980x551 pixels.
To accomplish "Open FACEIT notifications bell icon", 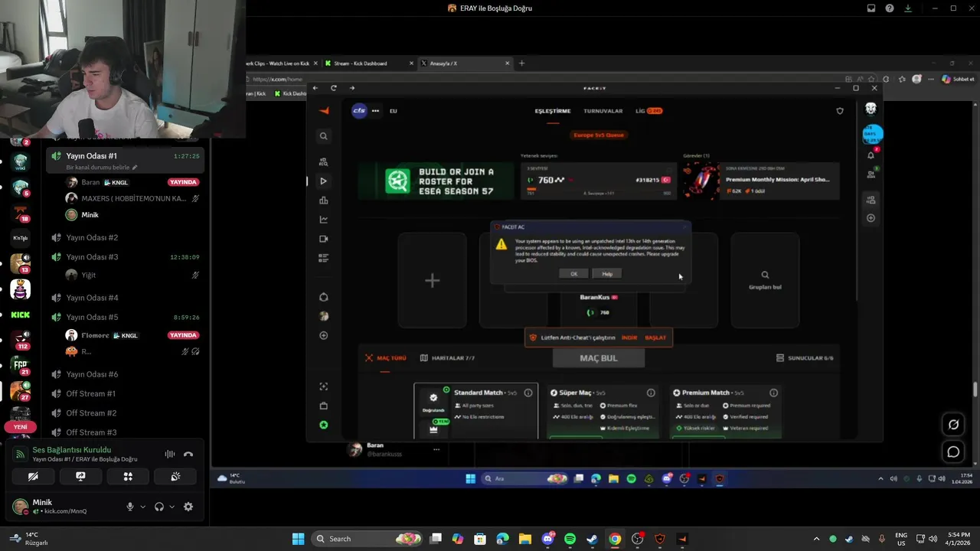I will [x=871, y=155].
